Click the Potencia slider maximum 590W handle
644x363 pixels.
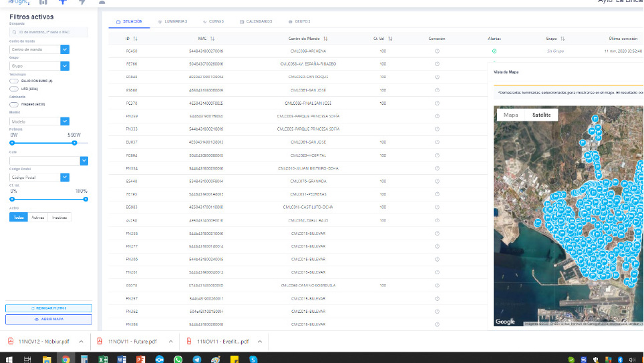point(74,143)
